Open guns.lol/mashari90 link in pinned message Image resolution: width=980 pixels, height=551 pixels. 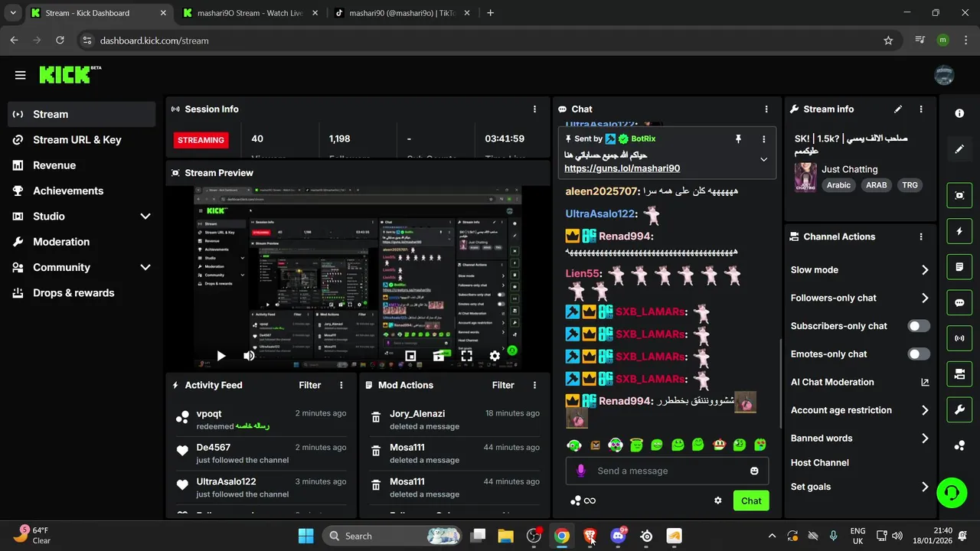(x=622, y=168)
